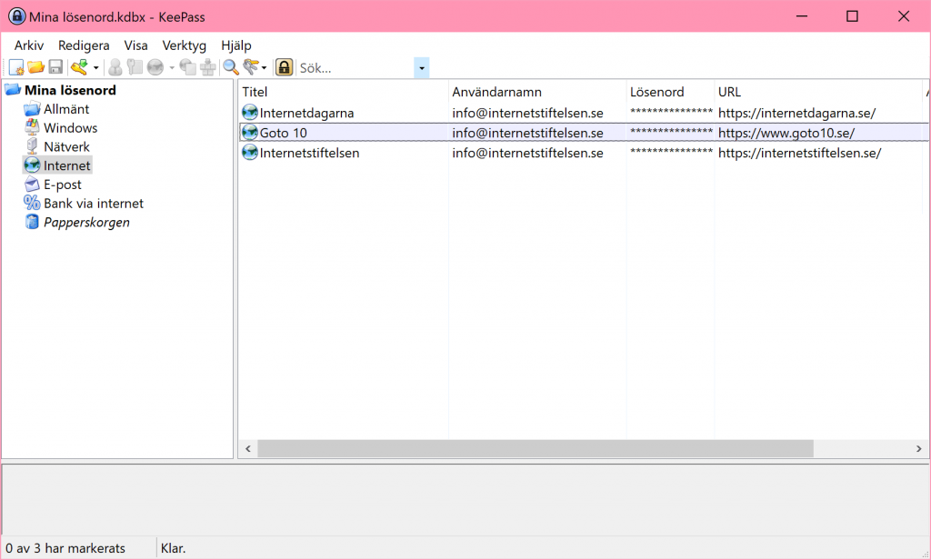Open the quick search dropdown arrow
The width and height of the screenshot is (931, 560).
[422, 67]
